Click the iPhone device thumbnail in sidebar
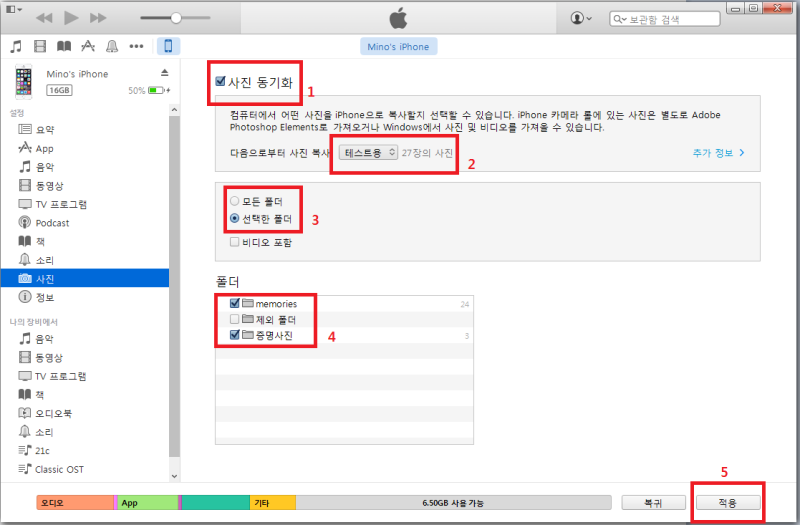Screen dimensions: 800x525 tap(23, 82)
